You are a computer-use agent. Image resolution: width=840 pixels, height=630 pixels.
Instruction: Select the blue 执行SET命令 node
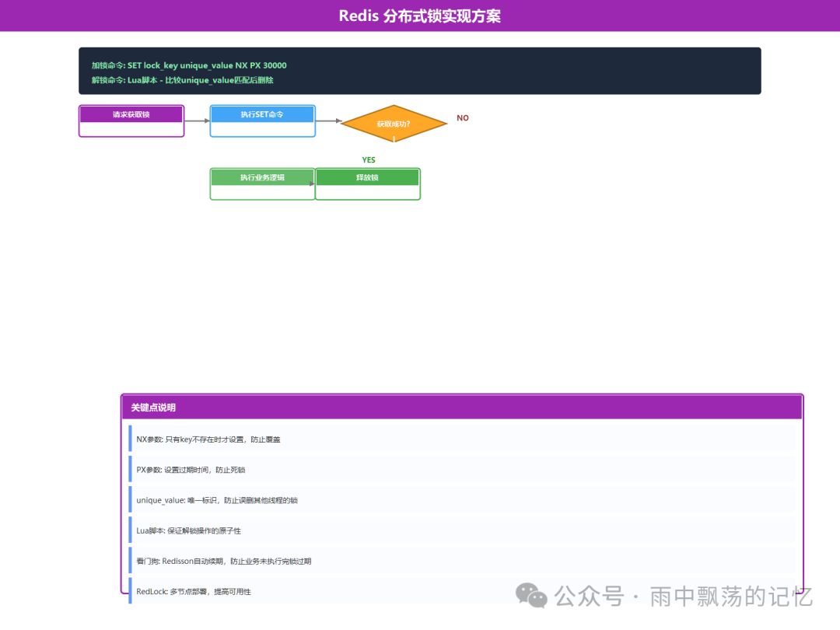[262, 114]
